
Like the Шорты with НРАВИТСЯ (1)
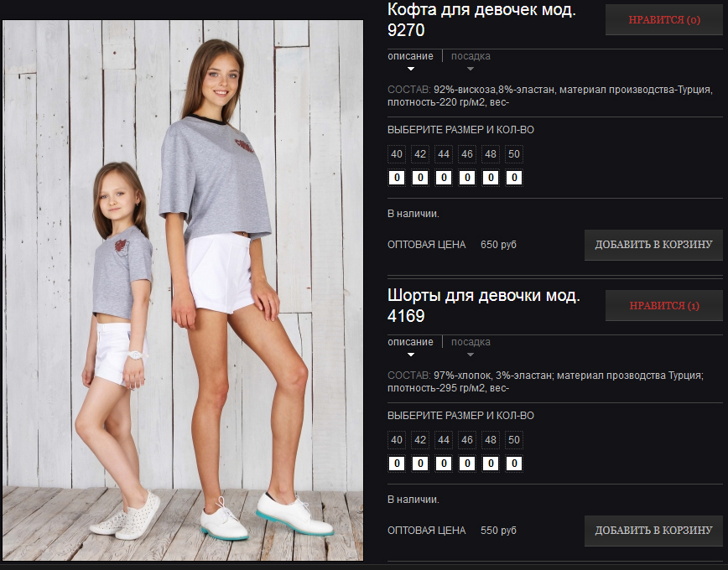(x=664, y=305)
